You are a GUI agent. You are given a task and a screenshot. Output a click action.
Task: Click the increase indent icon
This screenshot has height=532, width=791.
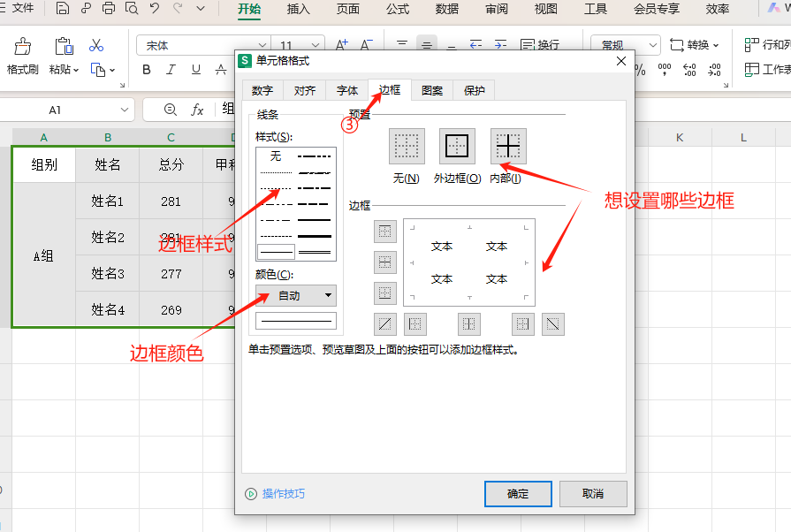click(500, 45)
